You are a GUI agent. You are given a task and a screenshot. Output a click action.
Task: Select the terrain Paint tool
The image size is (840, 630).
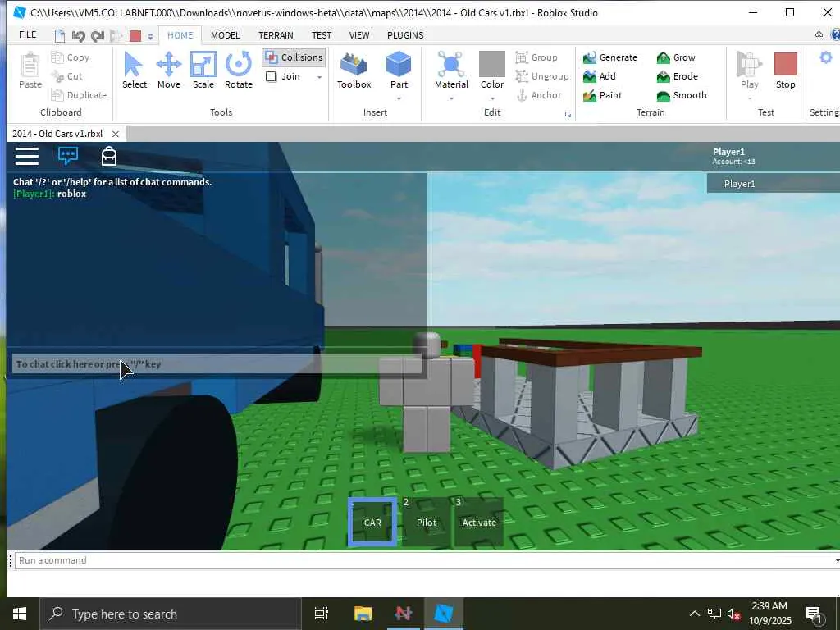click(x=603, y=95)
